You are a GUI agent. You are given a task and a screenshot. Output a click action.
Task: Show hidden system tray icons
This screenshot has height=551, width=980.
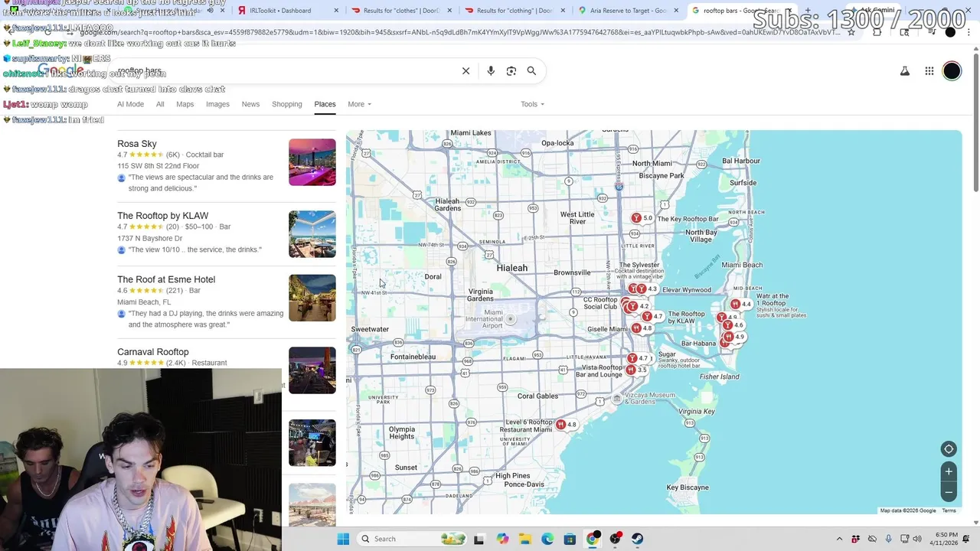pos(839,539)
